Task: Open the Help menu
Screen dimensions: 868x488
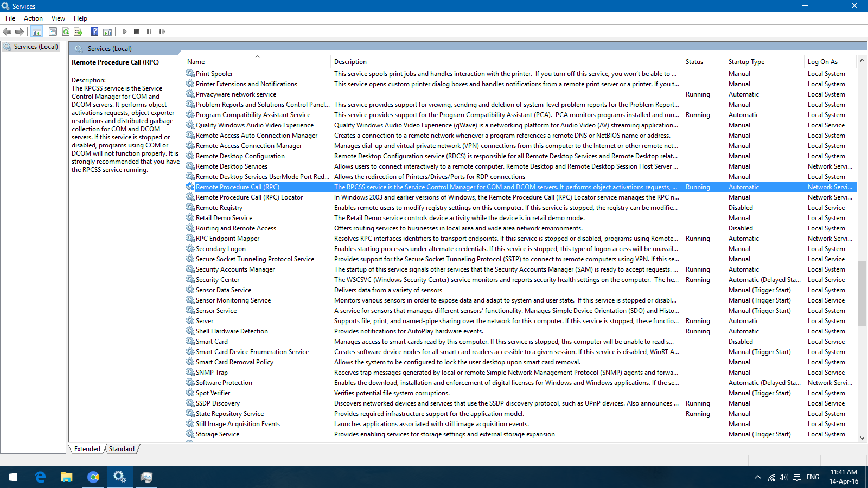Action: (80, 18)
